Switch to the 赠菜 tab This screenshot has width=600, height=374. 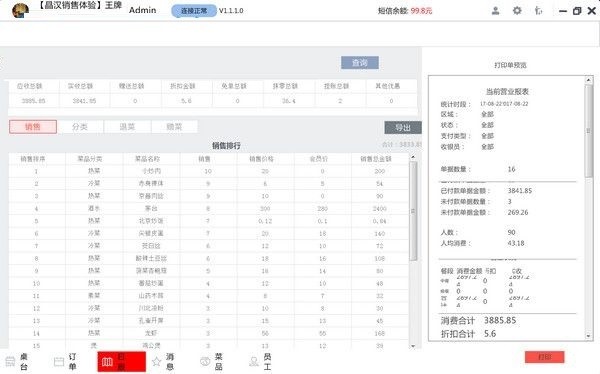[174, 127]
